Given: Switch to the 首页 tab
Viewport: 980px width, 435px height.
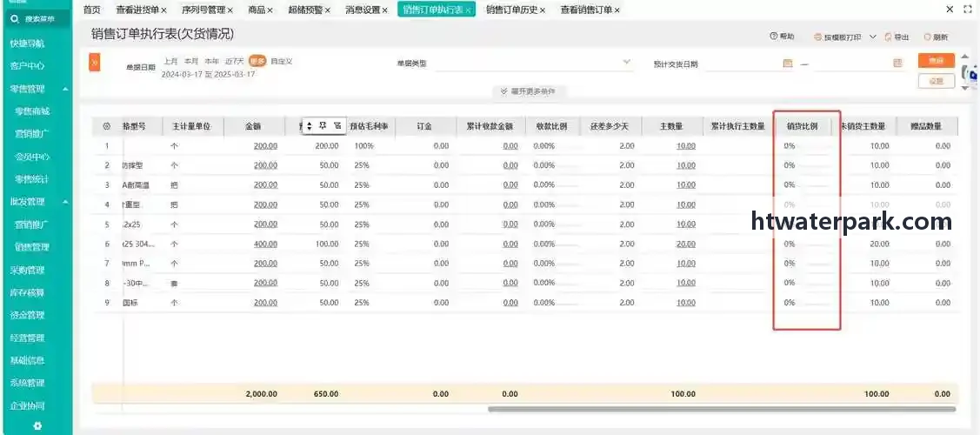Looking at the screenshot, I should (x=92, y=10).
